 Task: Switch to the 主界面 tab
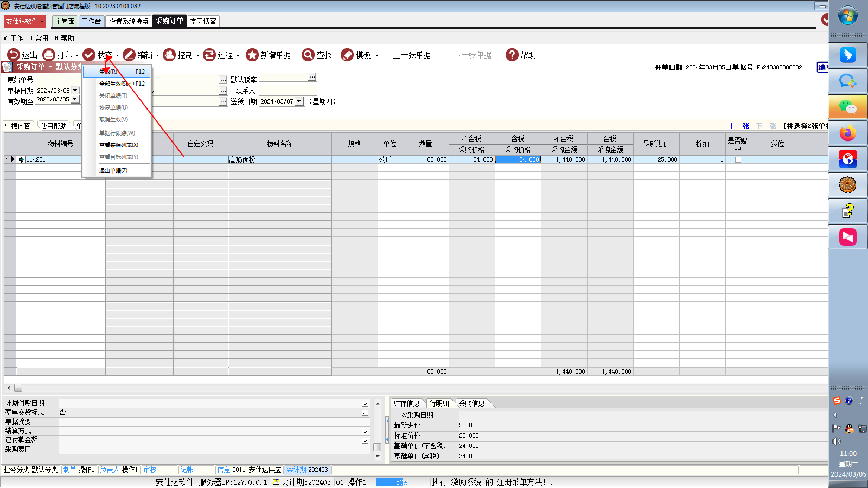(x=65, y=21)
